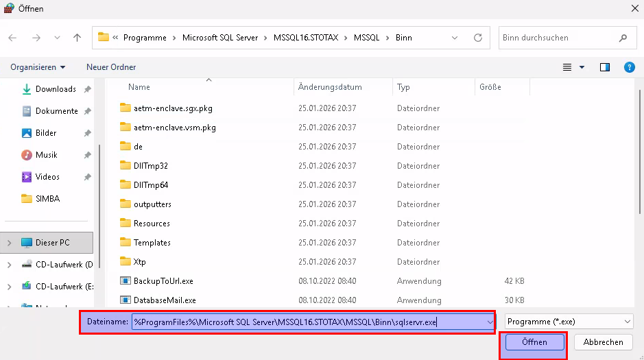Click the Binn durchsuchen search field

pyautogui.click(x=558, y=38)
